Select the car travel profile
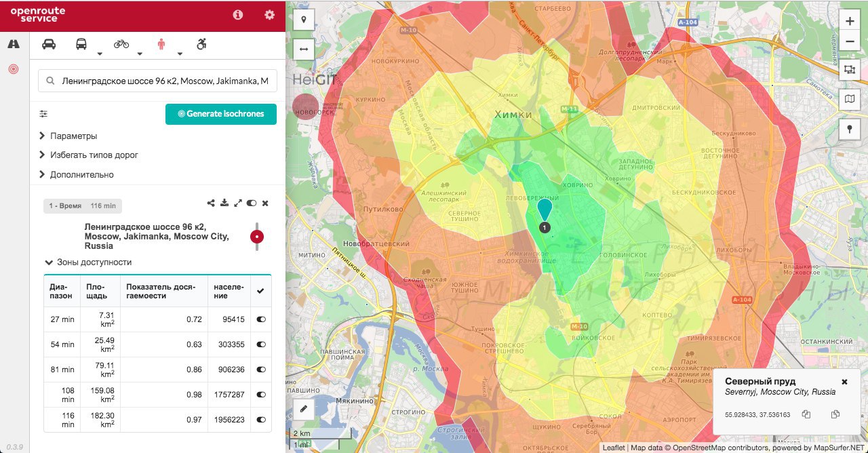This screenshot has width=868, height=453. click(49, 44)
